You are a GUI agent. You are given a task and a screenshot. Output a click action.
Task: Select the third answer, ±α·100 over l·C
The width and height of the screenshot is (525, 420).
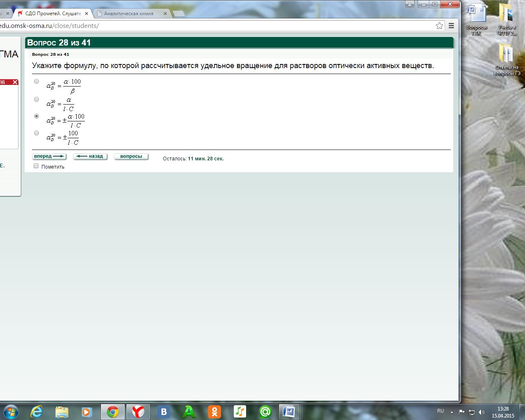(x=37, y=116)
